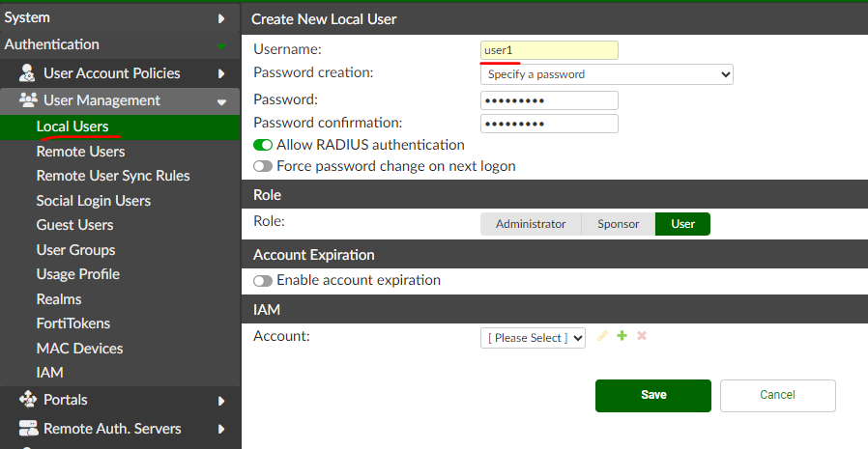Open Remote Users in sidebar
The height and width of the screenshot is (449, 868).
80,152
